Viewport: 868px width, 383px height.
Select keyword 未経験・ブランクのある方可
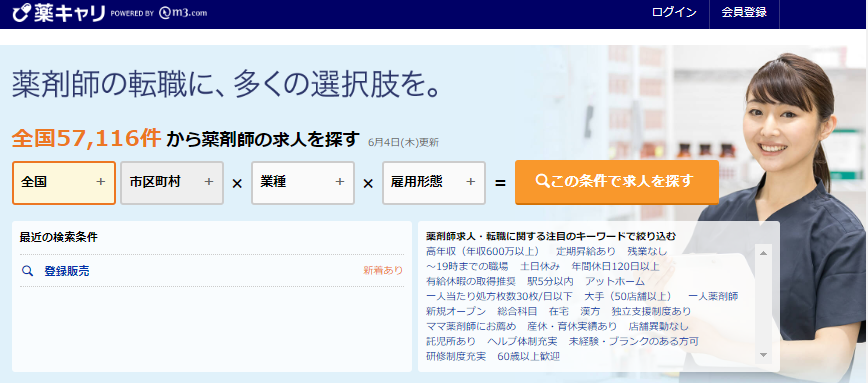tap(634, 341)
